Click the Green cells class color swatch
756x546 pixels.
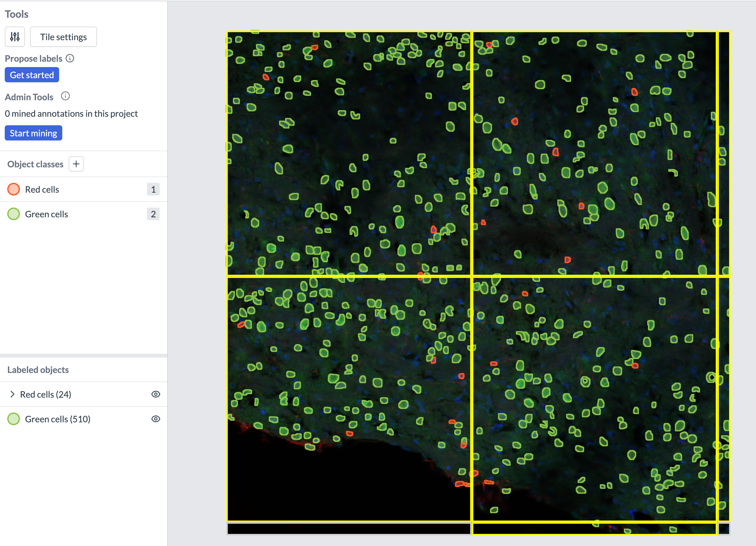[x=14, y=214]
